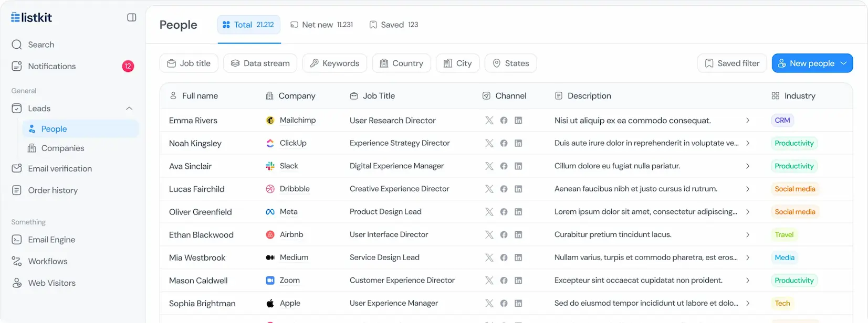Open Emma Rivers' Facebook icon
The height and width of the screenshot is (323, 868).
point(504,121)
